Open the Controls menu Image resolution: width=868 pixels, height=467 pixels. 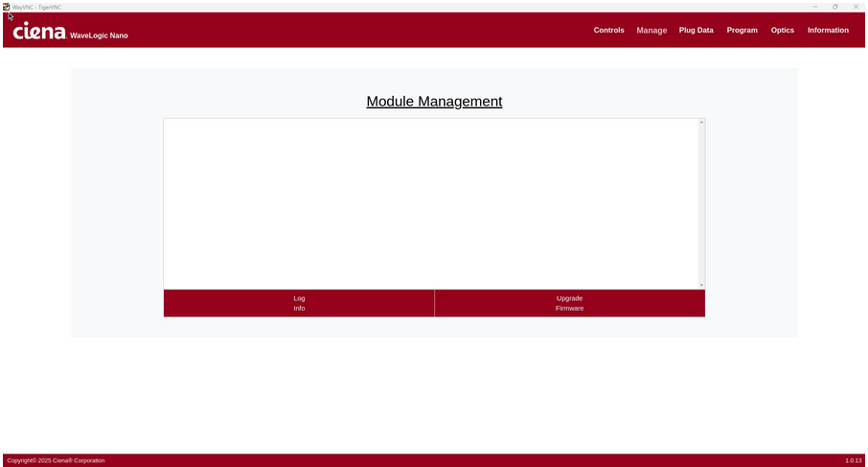click(x=608, y=30)
